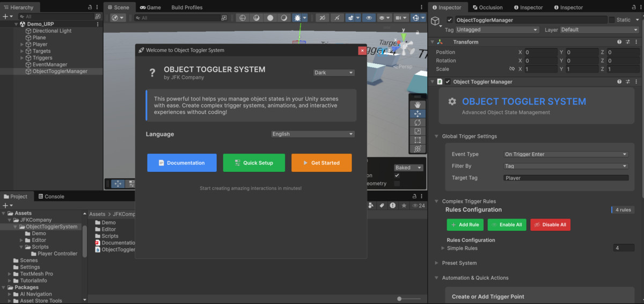
Task: Switch to the Scene tab
Action: point(118,8)
